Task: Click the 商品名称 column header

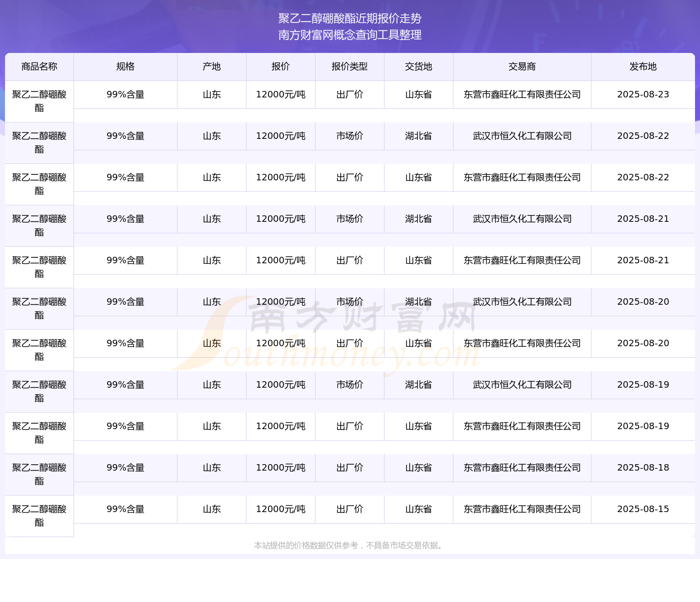Action: [39, 66]
